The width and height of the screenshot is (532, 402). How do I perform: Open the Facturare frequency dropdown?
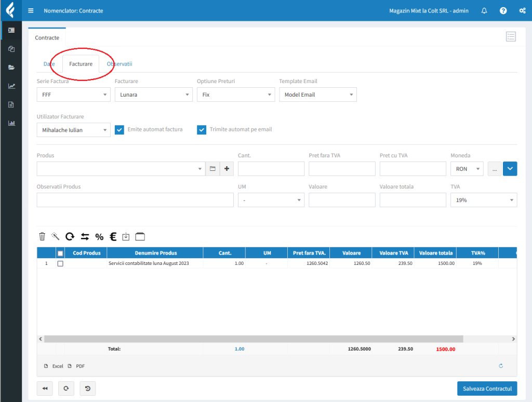[x=154, y=95]
